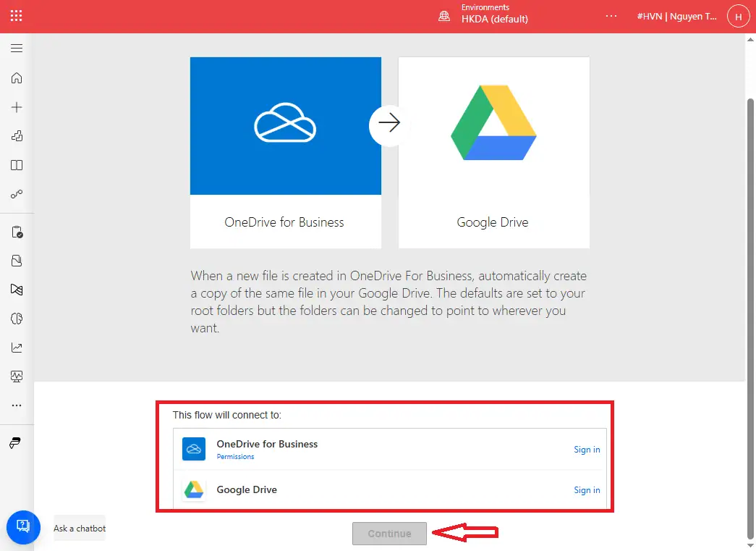Click the blue Ask a chatbot icon
Screen dimensions: 756x551
click(22, 526)
